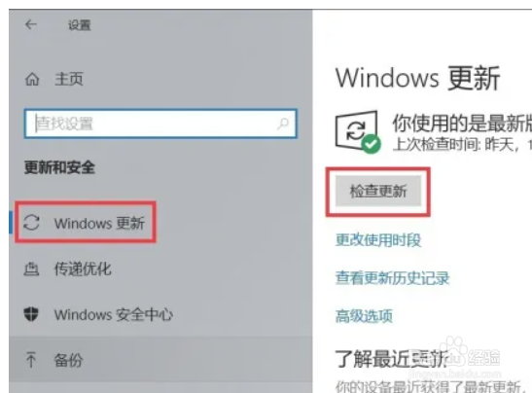Click the 备份 upward arrow icon
This screenshot has height=393, width=532.
[x=31, y=360]
